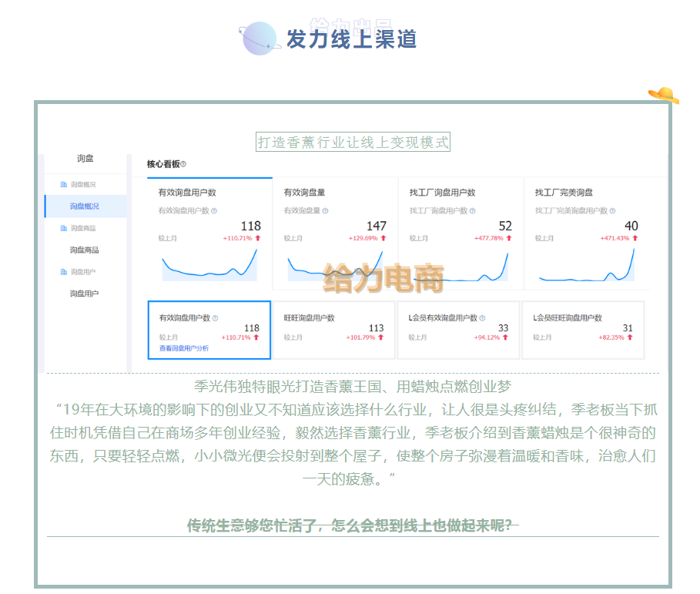
Task: Click the planet icon beside 发力线上渠道 title
Action: (259, 39)
